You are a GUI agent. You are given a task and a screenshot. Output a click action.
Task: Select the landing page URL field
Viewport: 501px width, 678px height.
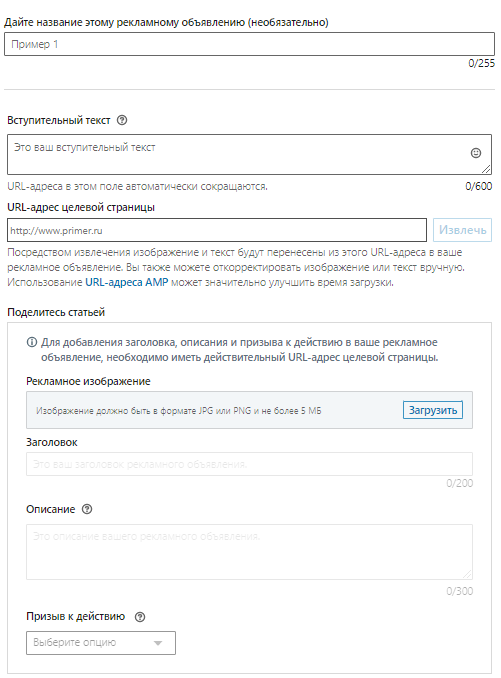[x=217, y=230]
